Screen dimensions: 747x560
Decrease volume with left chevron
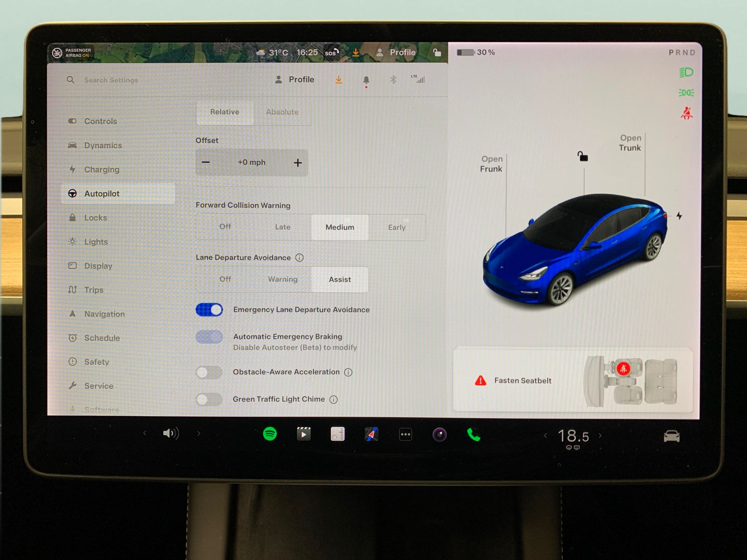pyautogui.click(x=145, y=433)
